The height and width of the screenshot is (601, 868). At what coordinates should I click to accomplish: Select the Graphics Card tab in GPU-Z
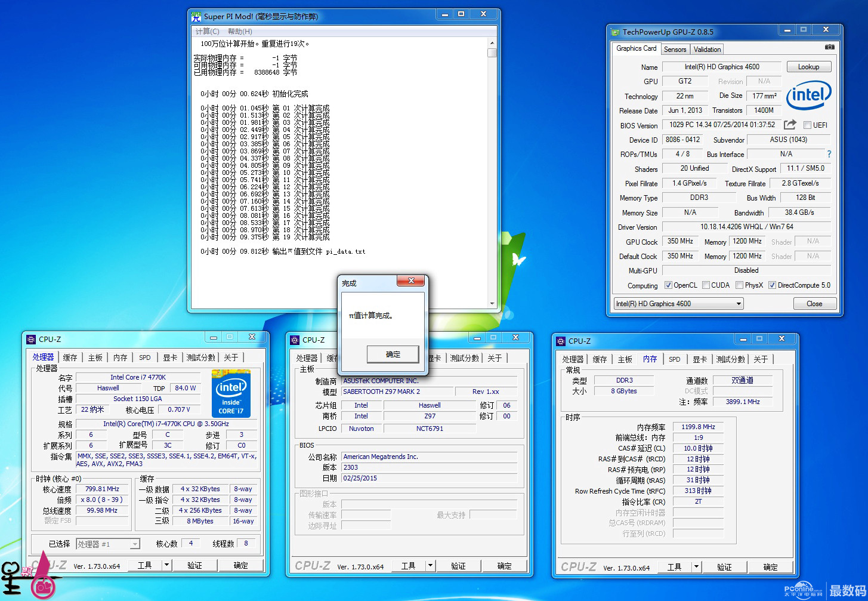[637, 48]
